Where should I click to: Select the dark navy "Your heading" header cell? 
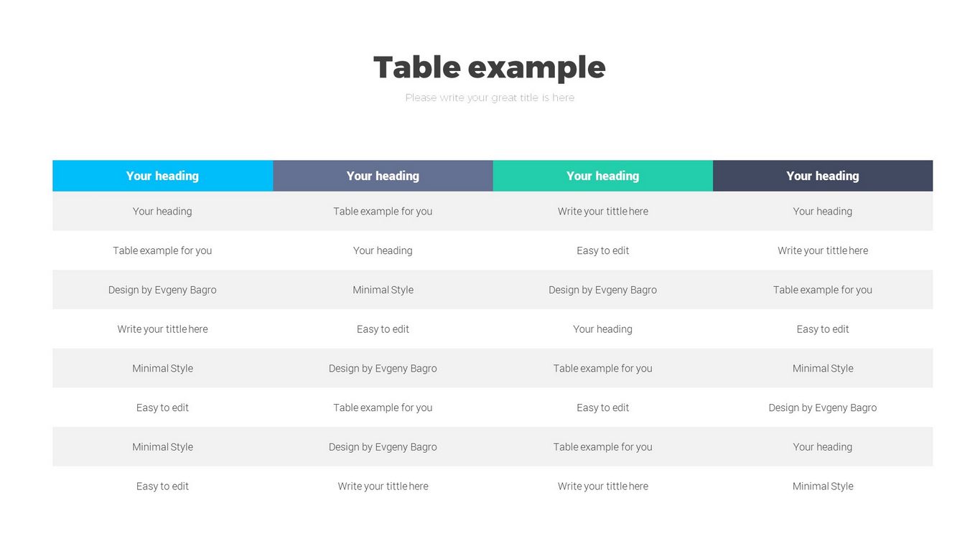coord(822,176)
